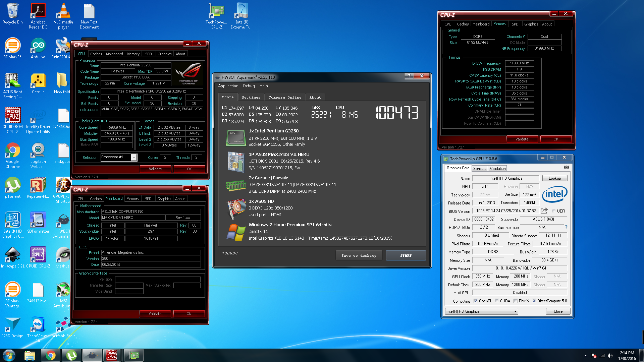The image size is (644, 362).
Task: Open the Catzilla desktop icon
Action: (x=38, y=83)
